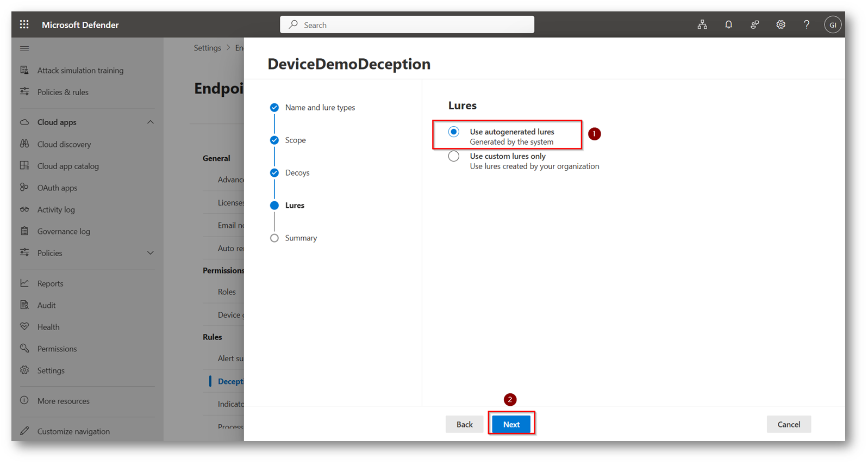Image resolution: width=868 pixels, height=464 pixels.
Task: Select Use autogenerated lures option
Action: [x=454, y=132]
